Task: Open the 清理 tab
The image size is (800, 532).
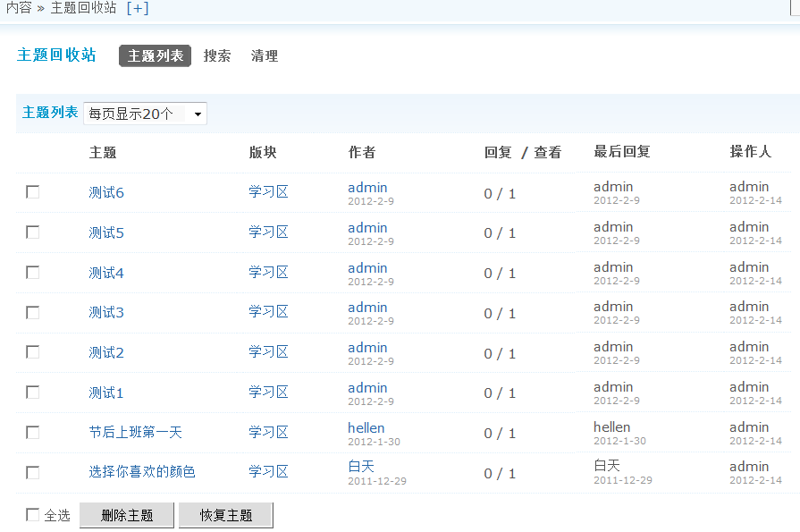Action: click(x=265, y=55)
